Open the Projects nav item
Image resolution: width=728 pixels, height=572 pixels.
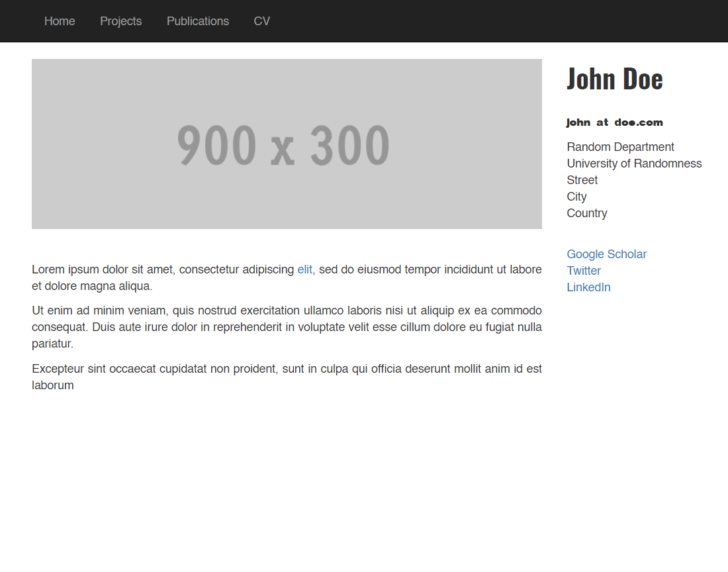point(120,21)
